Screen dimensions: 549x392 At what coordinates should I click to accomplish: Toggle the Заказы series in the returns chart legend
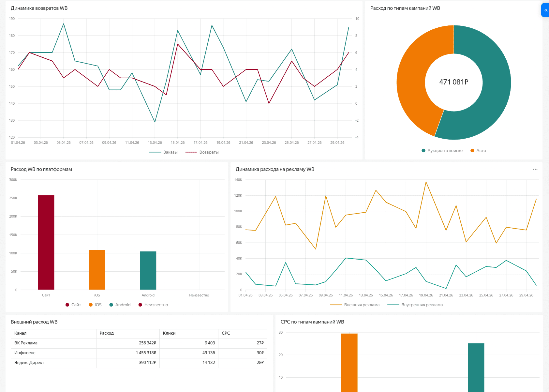tap(163, 152)
